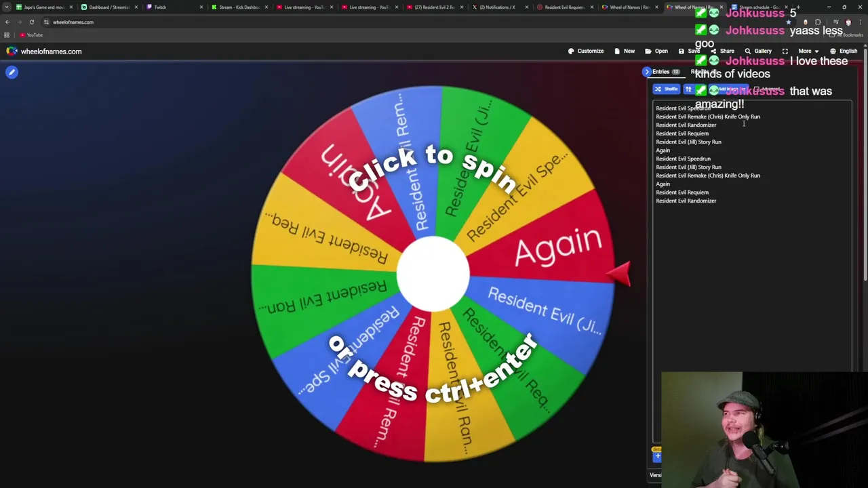
Task: Toggle fullscreen mode icon
Action: [x=785, y=51]
